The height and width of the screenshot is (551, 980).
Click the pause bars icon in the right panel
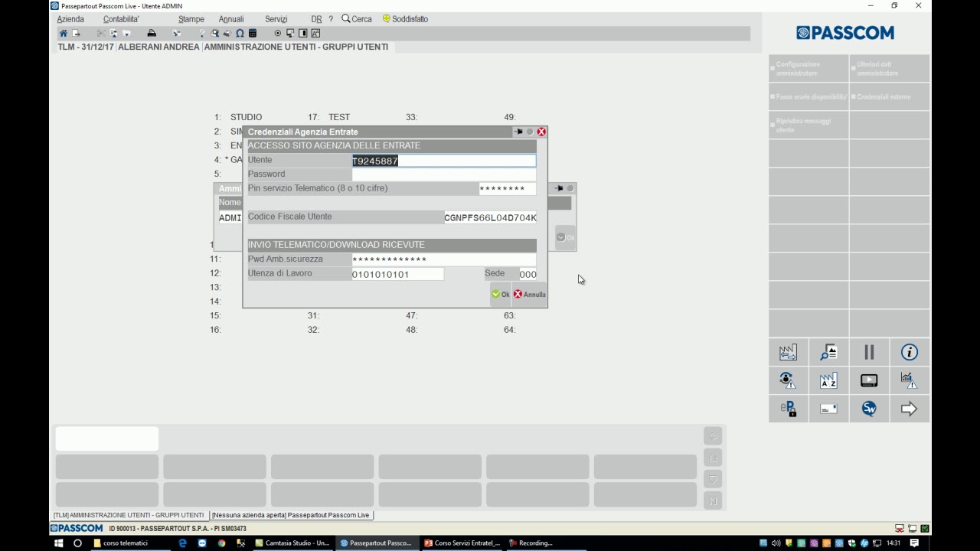click(x=869, y=352)
